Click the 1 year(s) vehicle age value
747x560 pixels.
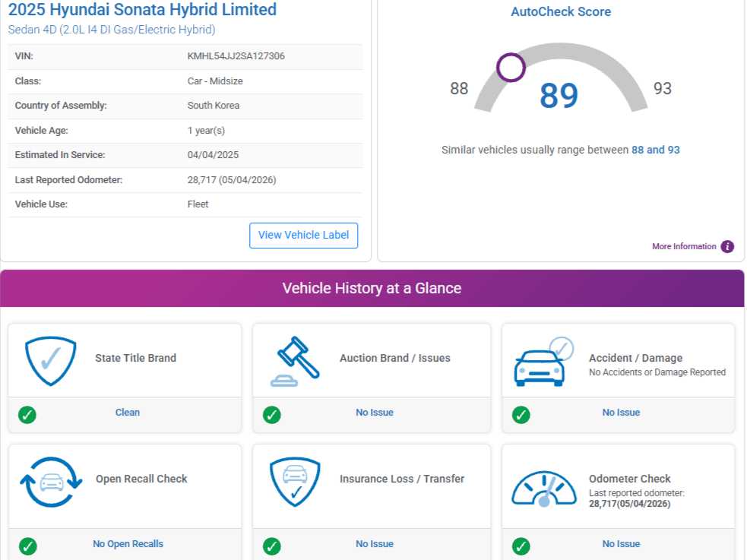pos(206,131)
